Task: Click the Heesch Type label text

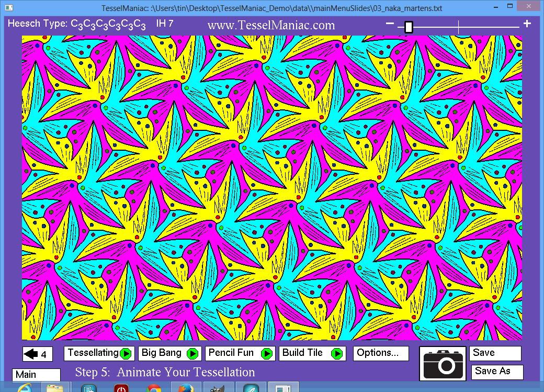Action: pos(77,24)
